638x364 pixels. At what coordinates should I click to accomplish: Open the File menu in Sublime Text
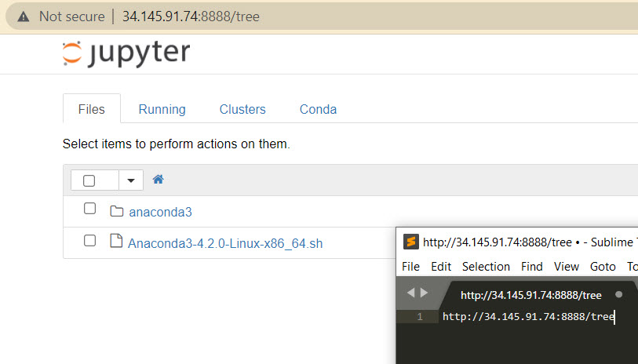point(410,267)
